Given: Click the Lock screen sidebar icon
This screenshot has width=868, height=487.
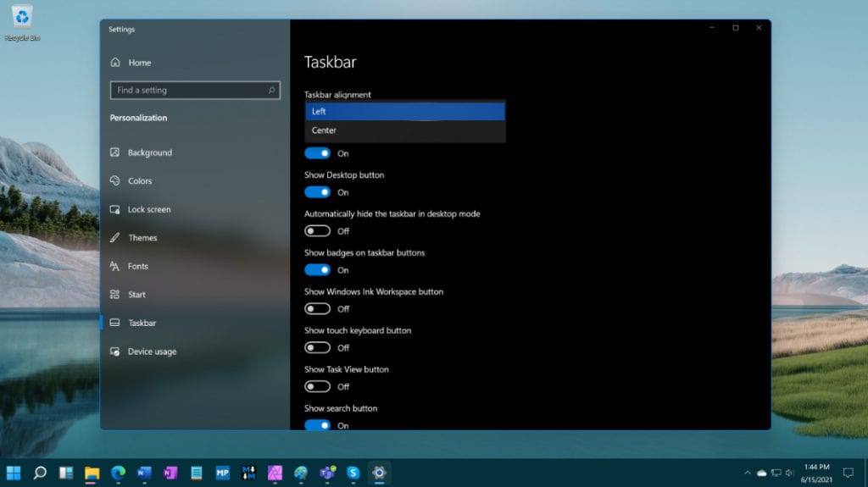Looking at the screenshot, I should 114,209.
